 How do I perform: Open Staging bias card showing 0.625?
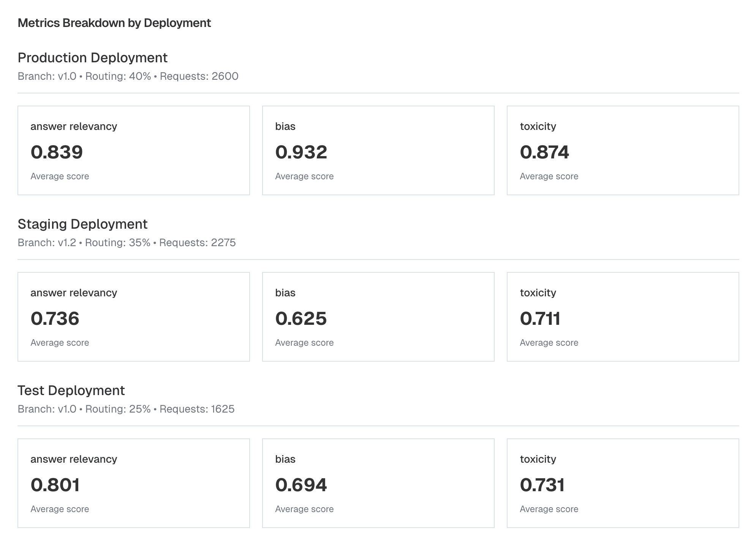click(378, 317)
